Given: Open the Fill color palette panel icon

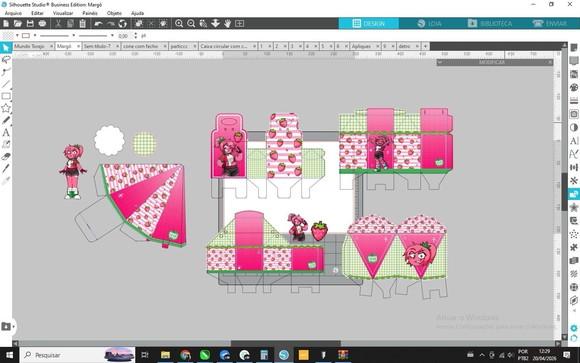Looking at the screenshot, I should 574,87.
